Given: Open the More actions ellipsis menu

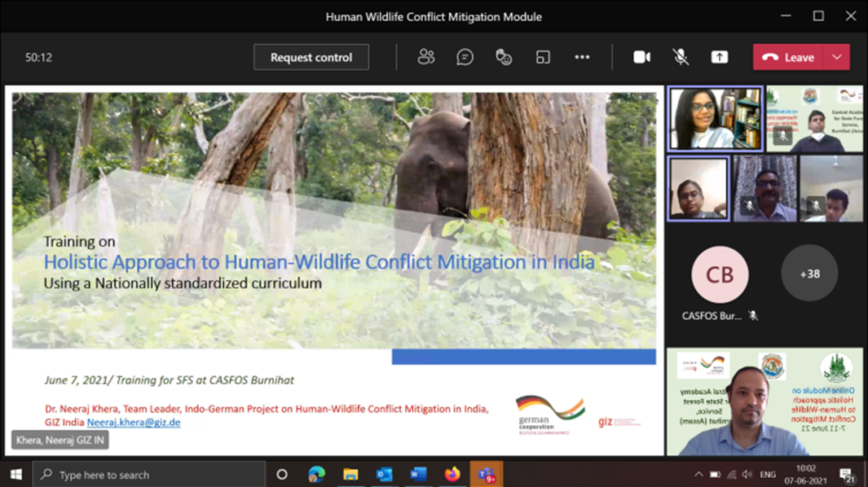Looking at the screenshot, I should click(582, 57).
